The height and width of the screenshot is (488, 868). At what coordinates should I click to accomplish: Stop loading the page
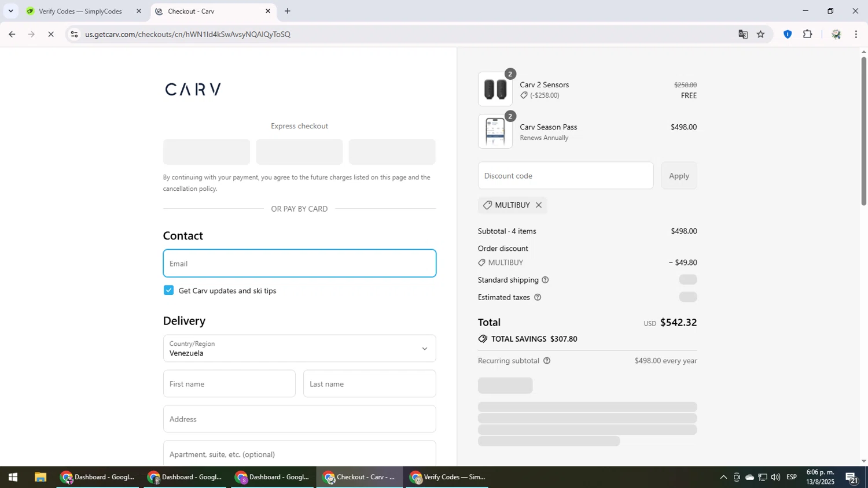point(51,34)
